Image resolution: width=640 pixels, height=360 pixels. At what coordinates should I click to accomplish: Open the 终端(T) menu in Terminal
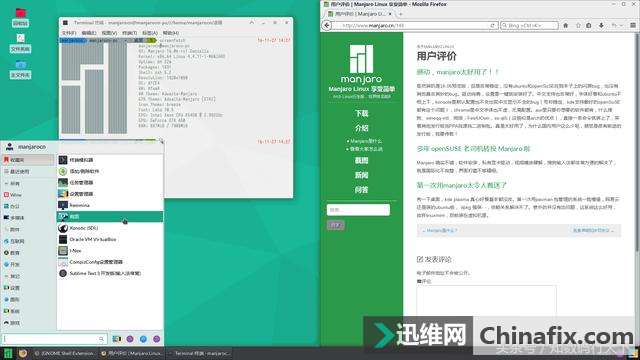point(129,33)
